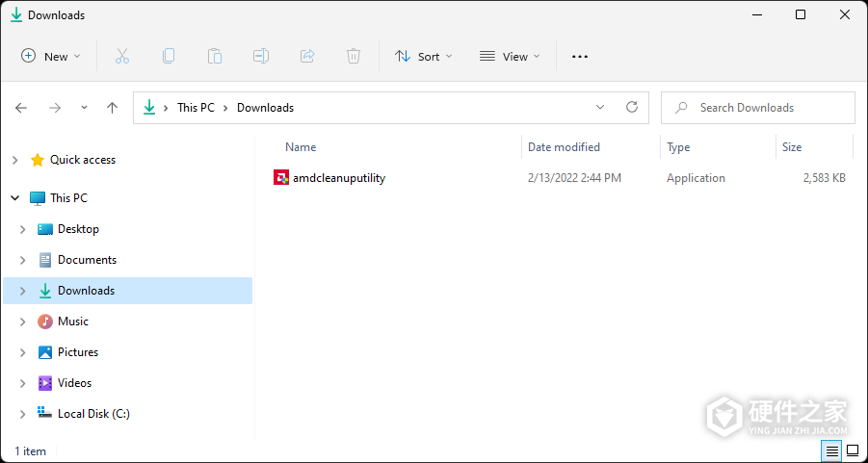Collapse the This PC tree node
Image resolution: width=868 pixels, height=463 pixels.
coord(15,198)
